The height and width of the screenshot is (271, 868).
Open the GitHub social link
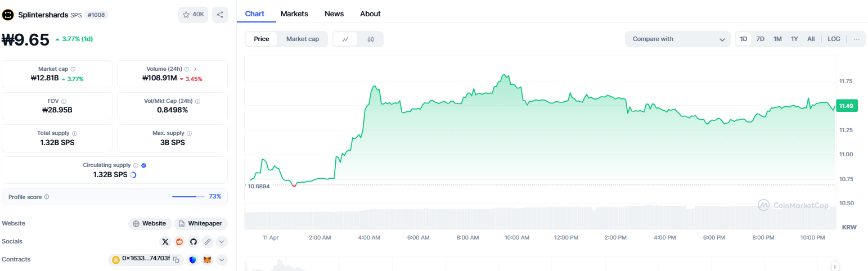pos(194,242)
